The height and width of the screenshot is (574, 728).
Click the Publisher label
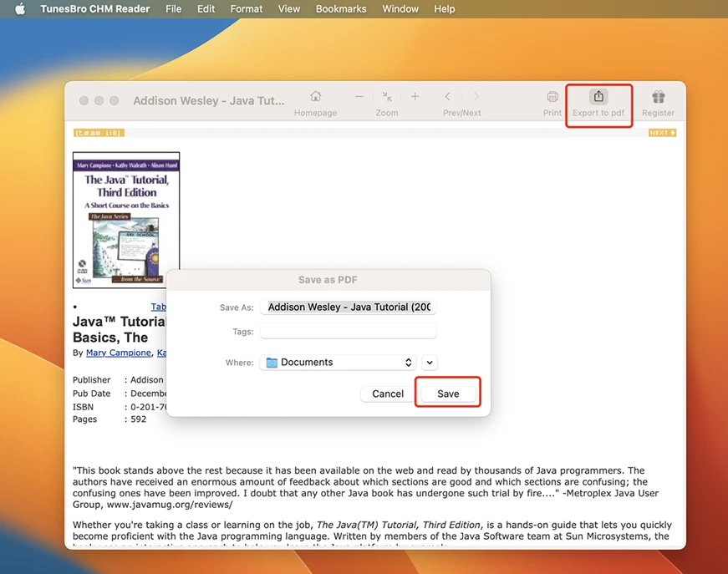point(91,379)
